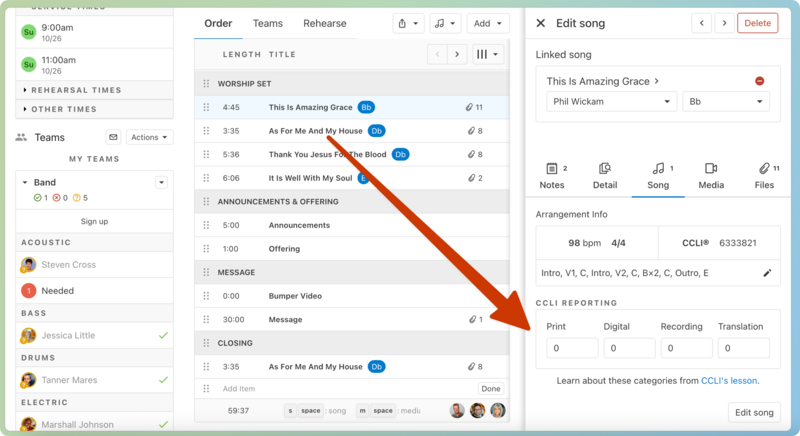
Task: Click first viewer avatar at plan bottom
Action: tap(457, 410)
